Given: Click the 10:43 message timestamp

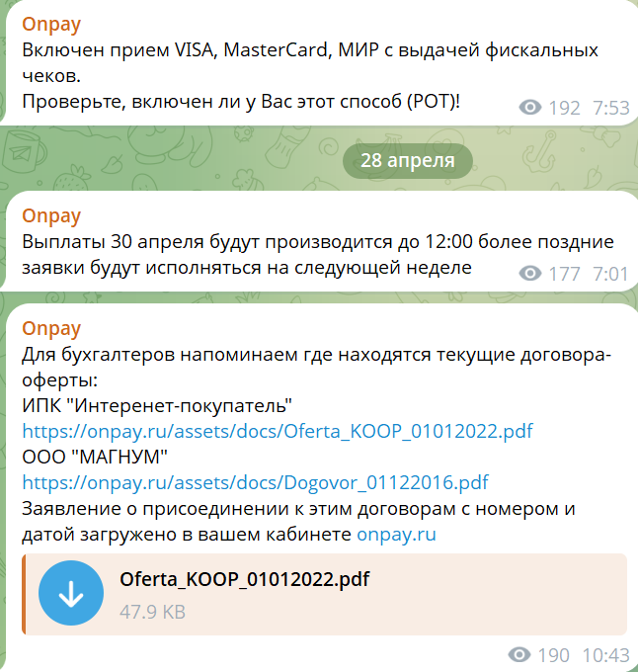Looking at the screenshot, I should point(605,655).
